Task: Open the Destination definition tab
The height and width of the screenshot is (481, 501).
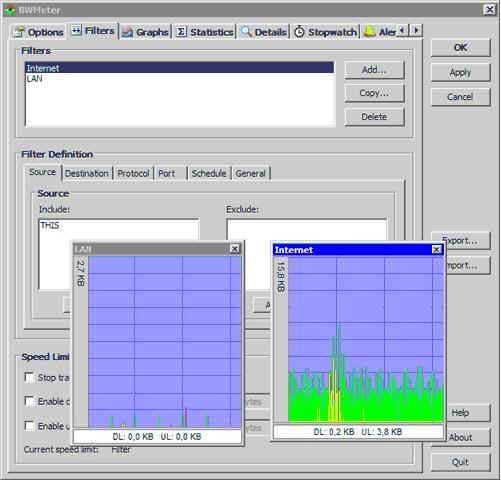Action: 87,174
